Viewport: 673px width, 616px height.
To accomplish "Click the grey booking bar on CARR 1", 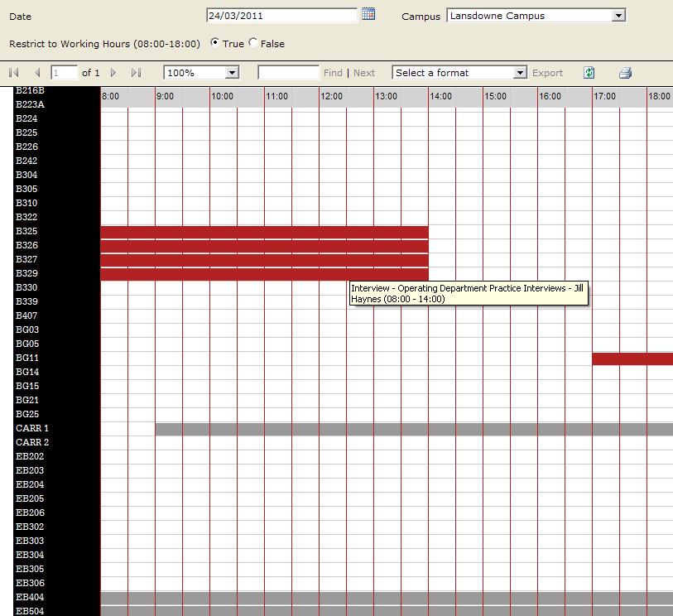I will point(414,429).
